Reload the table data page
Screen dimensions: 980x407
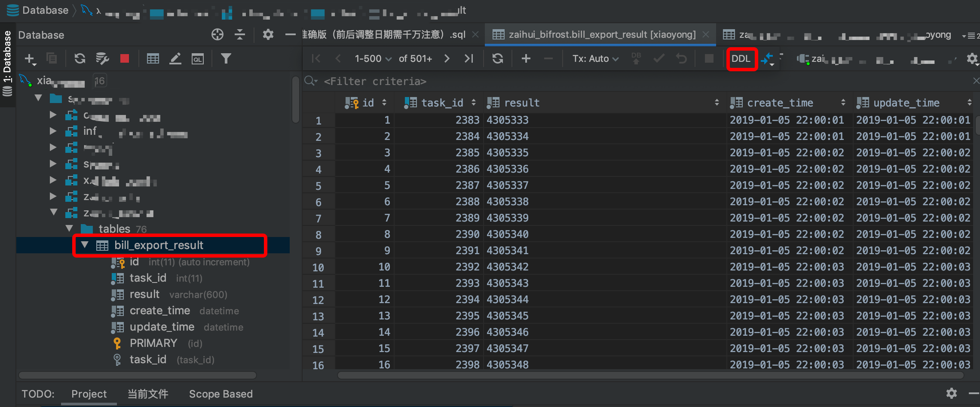pyautogui.click(x=498, y=58)
